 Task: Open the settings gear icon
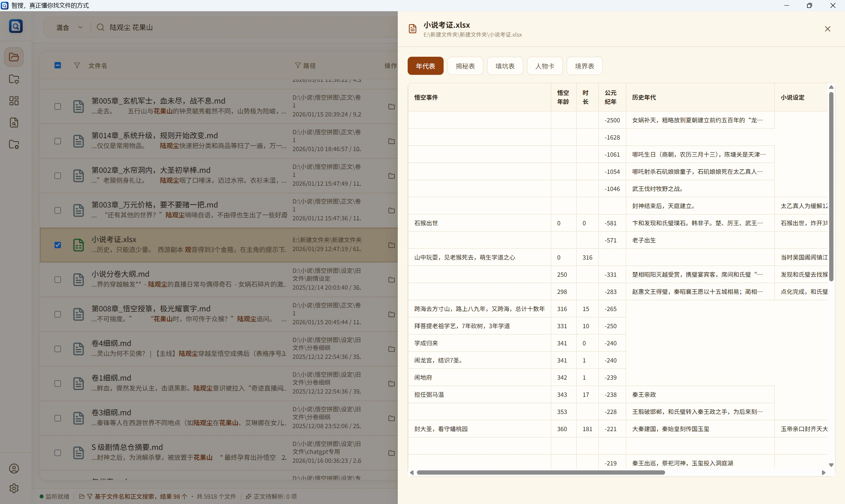click(14, 488)
